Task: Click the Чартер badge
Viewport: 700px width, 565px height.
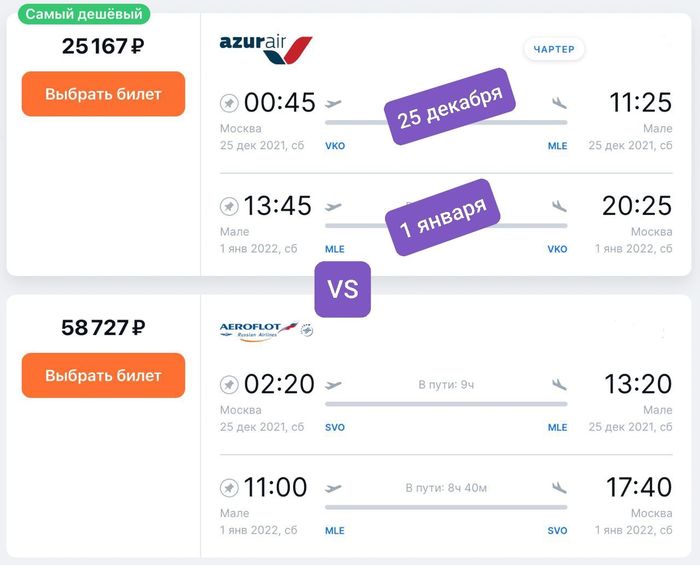Action: click(554, 49)
